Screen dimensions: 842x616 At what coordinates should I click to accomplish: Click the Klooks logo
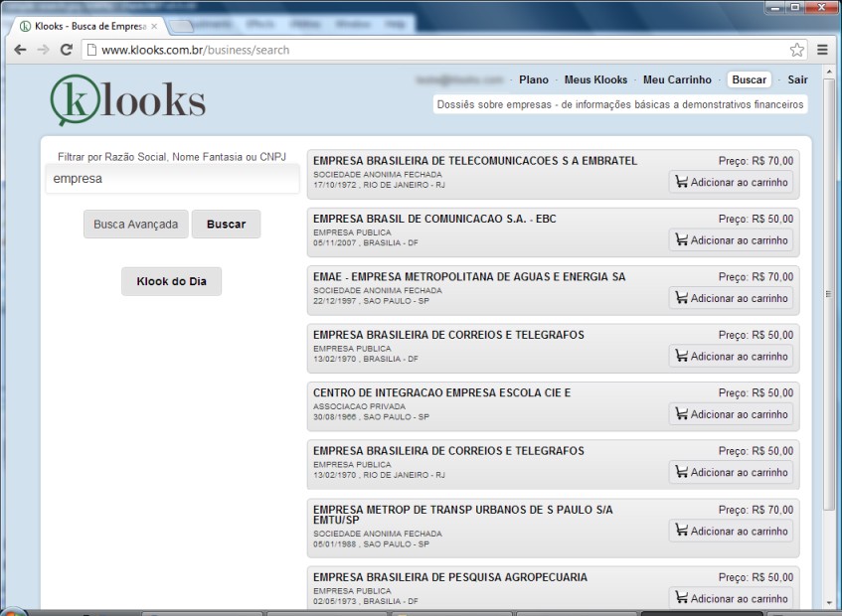coord(127,100)
